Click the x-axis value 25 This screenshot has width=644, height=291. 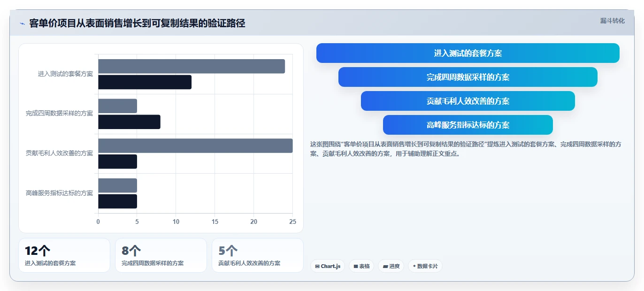(293, 222)
